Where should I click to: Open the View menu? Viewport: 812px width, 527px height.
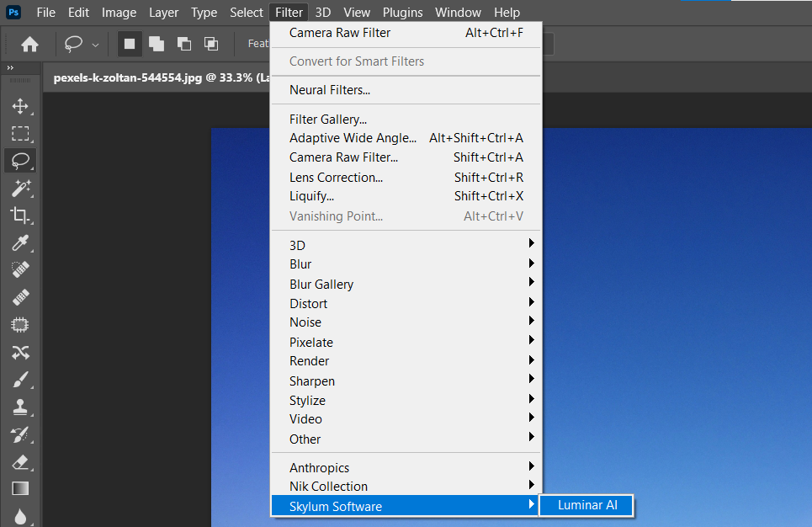point(357,13)
